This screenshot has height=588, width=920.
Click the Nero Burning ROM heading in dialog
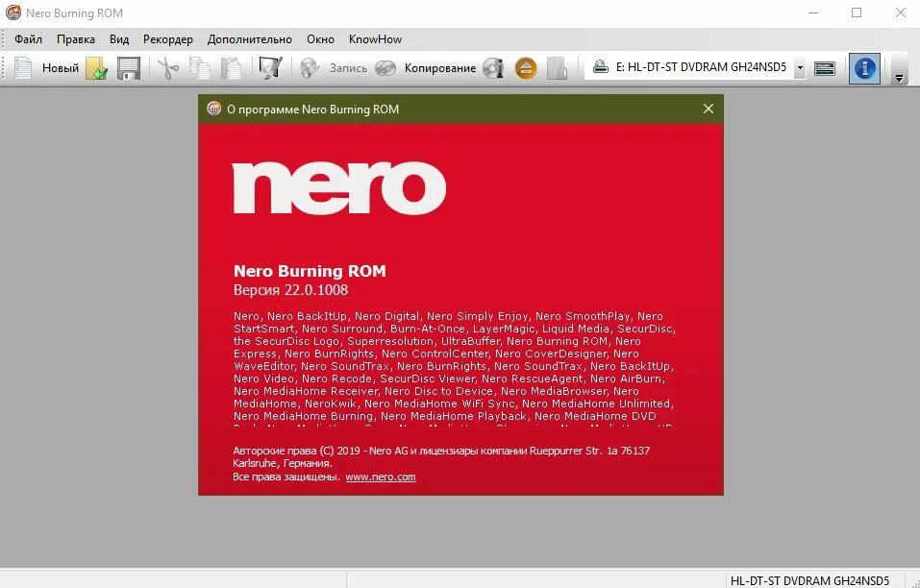[x=310, y=271]
